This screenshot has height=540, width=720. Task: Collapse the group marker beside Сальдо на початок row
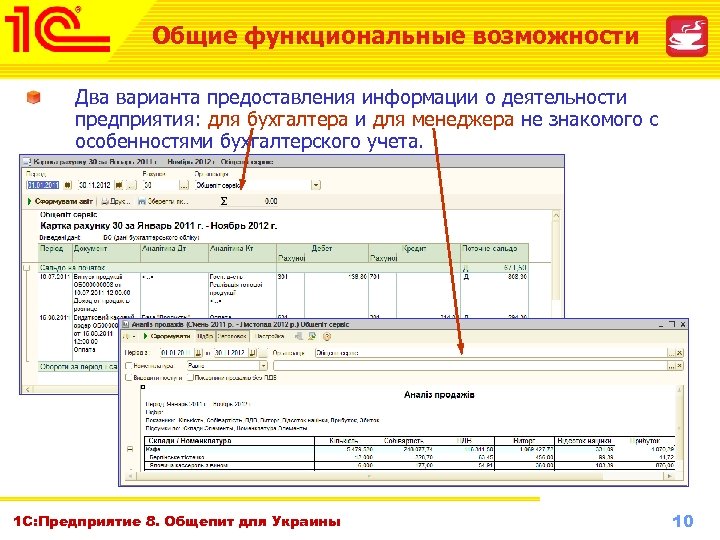(27, 267)
